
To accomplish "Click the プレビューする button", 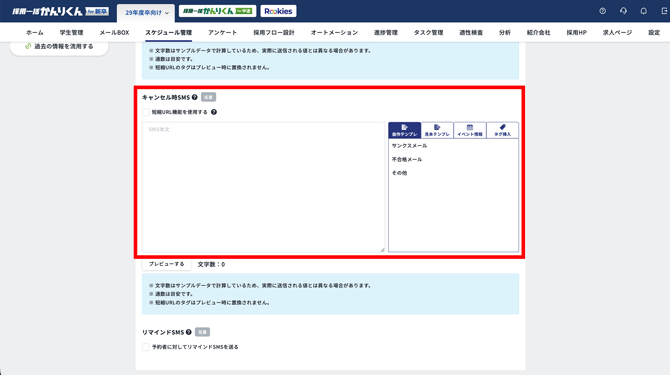I will coord(167,264).
